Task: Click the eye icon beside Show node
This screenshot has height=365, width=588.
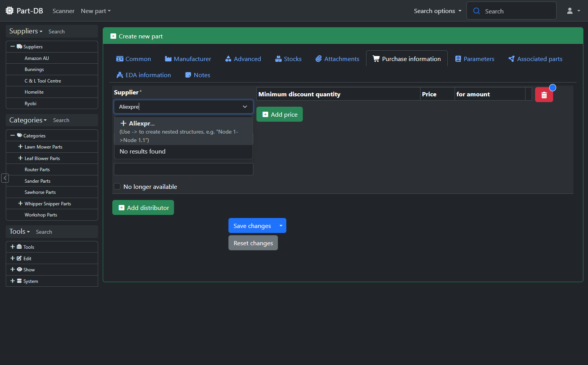Action: click(x=19, y=269)
